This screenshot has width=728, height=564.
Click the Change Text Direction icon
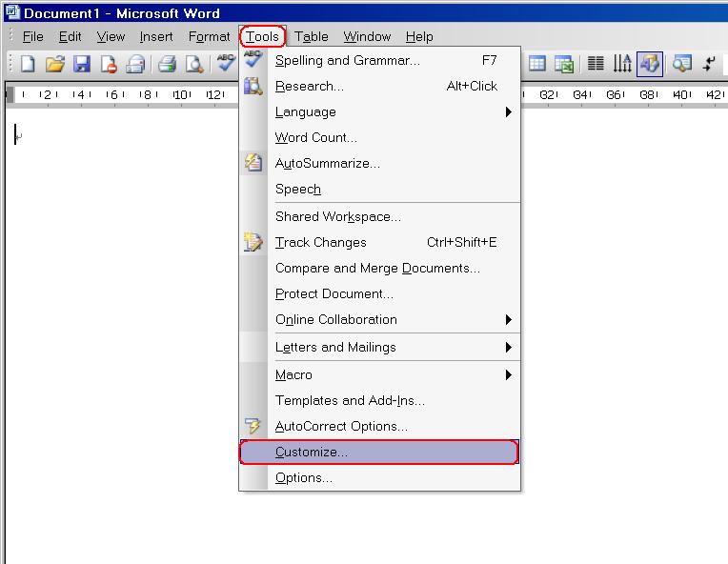[622, 64]
